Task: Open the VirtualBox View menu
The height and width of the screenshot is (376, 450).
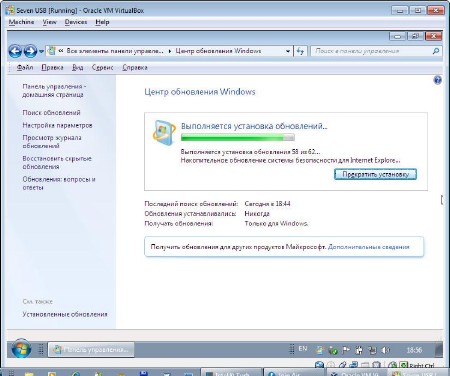Action: click(49, 22)
